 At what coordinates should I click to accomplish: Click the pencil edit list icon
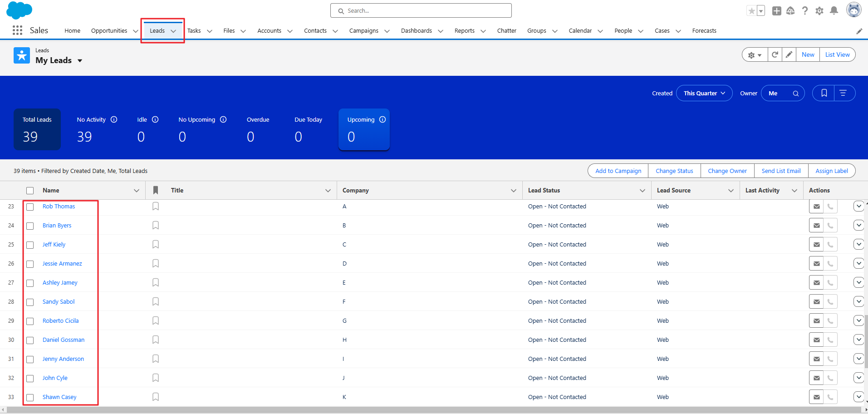tap(789, 54)
